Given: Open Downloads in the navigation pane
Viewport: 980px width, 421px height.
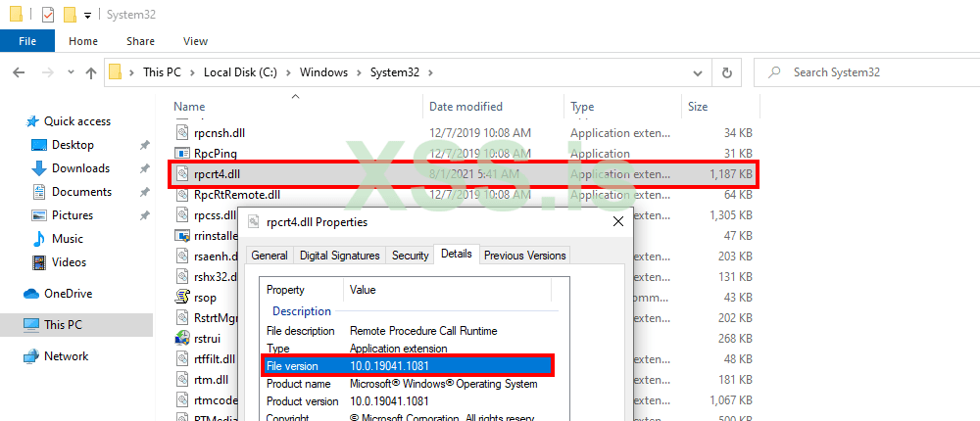Looking at the screenshot, I should click(x=80, y=168).
